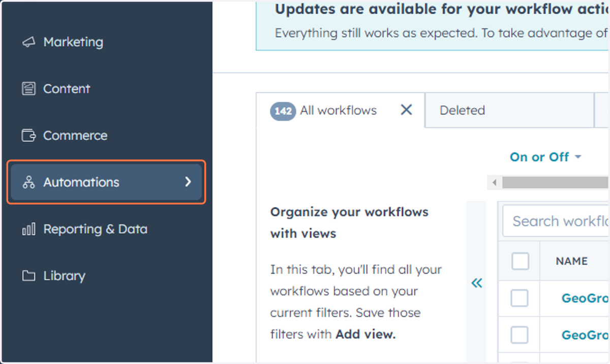The height and width of the screenshot is (364, 610).
Task: Open the Content menu
Action: tap(67, 89)
